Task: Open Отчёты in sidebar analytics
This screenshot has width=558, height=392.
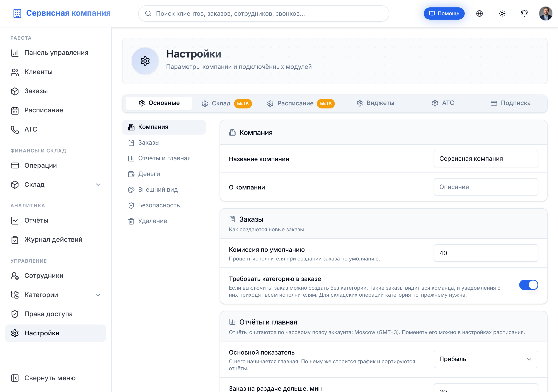Action: [56, 221]
